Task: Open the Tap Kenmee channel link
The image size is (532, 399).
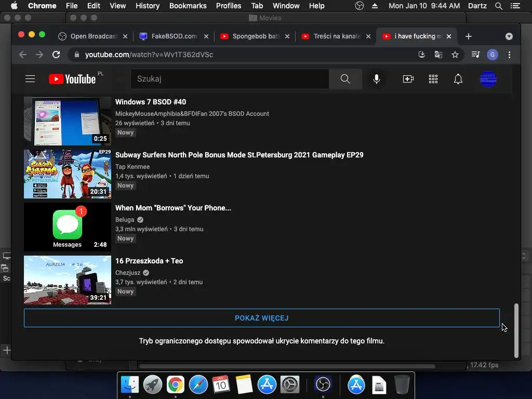Action: [132, 167]
